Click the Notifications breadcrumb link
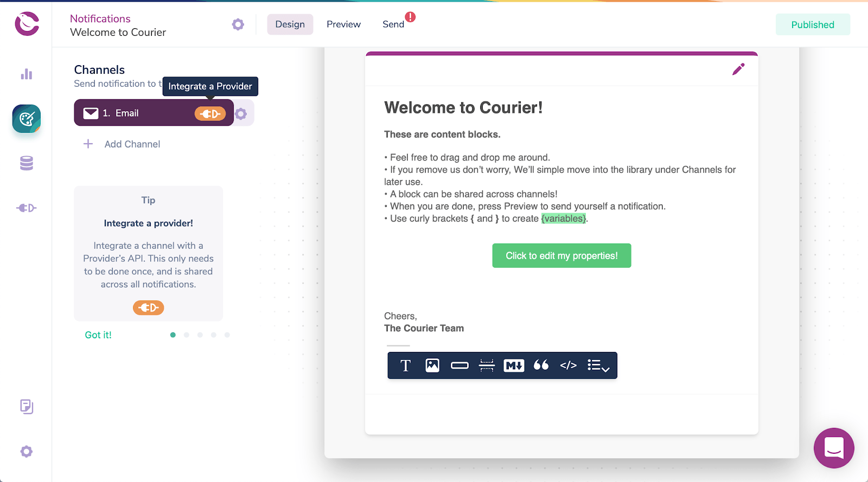The image size is (868, 482). (100, 18)
